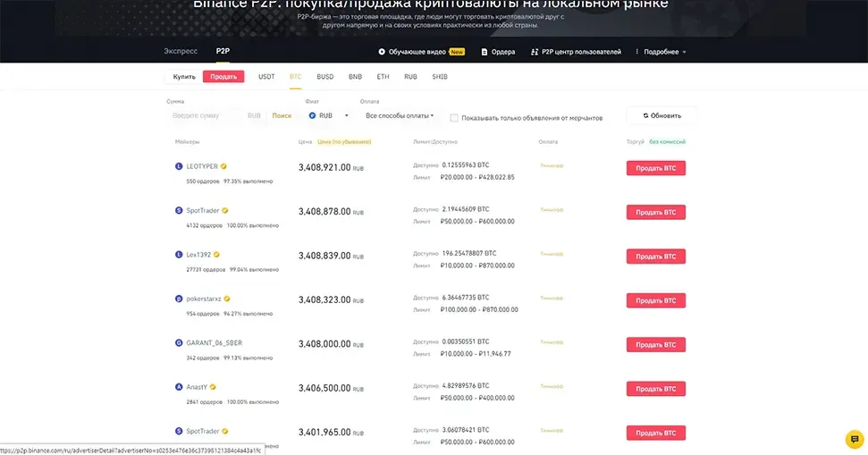Click the three-dot icon beside Подробнее
868x455 pixels.
pyautogui.click(x=636, y=52)
